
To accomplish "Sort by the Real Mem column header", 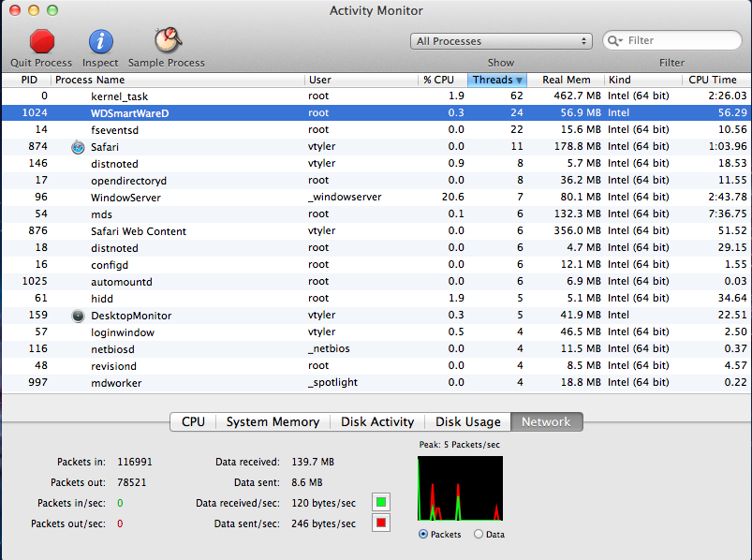I will click(x=566, y=81).
